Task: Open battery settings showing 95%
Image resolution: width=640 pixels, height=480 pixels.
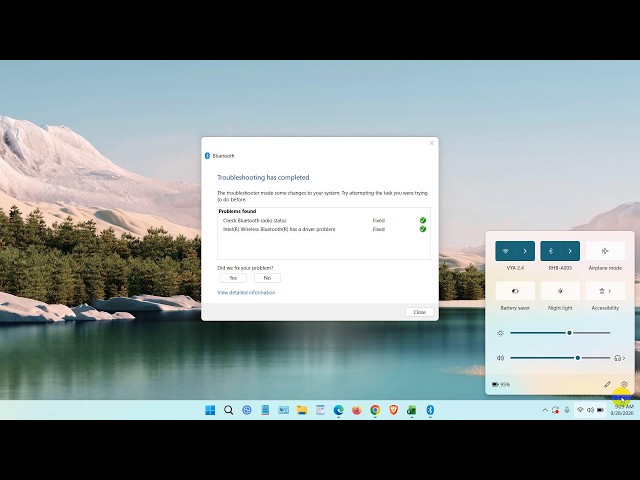Action: pyautogui.click(x=501, y=384)
